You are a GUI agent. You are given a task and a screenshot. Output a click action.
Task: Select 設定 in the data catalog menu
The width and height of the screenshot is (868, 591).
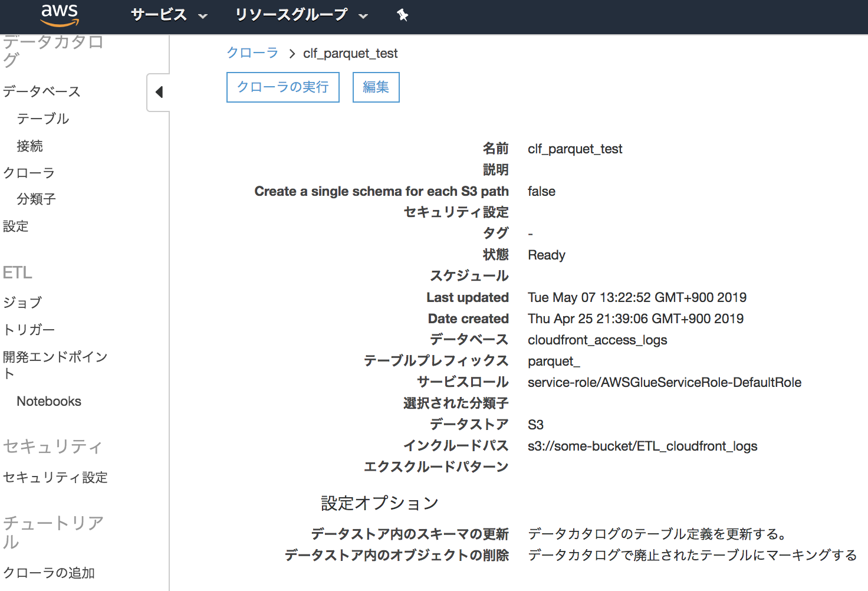click(x=16, y=226)
